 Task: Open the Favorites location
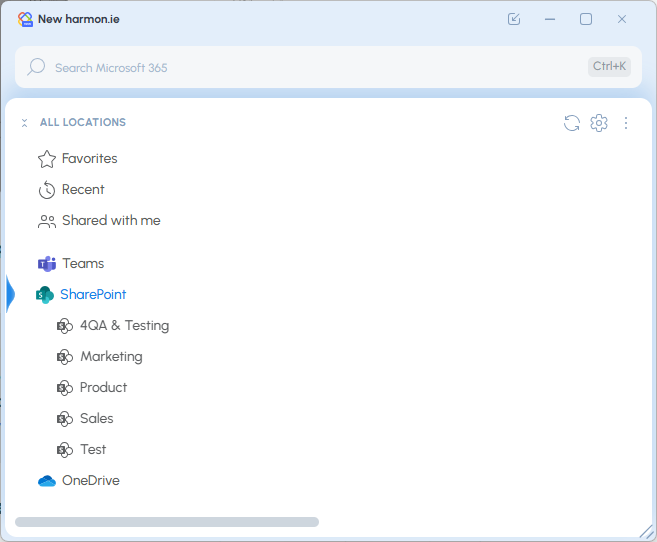click(89, 158)
